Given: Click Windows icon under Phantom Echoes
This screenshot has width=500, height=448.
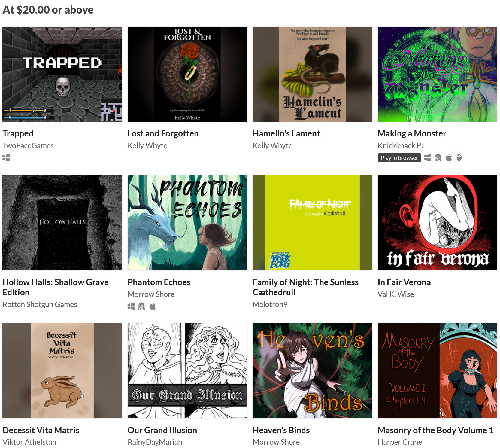Looking at the screenshot, I should tap(131, 306).
